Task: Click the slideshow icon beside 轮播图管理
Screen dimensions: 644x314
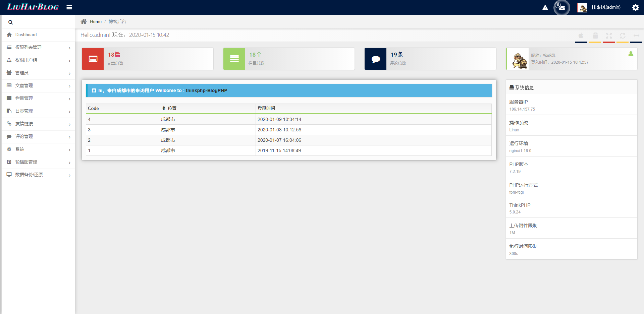Action: pos(9,162)
